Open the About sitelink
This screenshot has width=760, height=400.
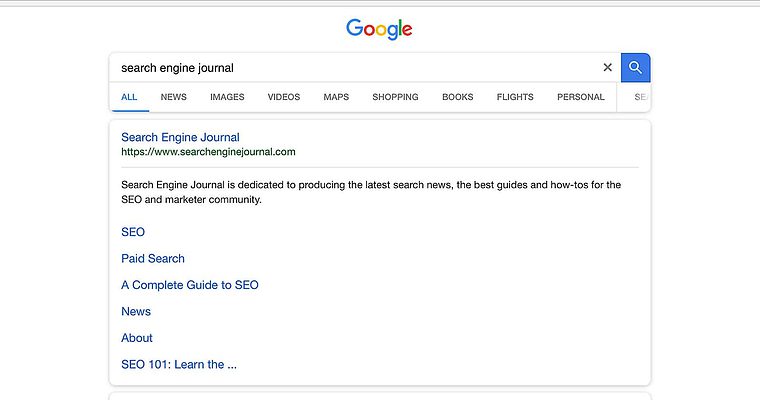click(x=137, y=338)
